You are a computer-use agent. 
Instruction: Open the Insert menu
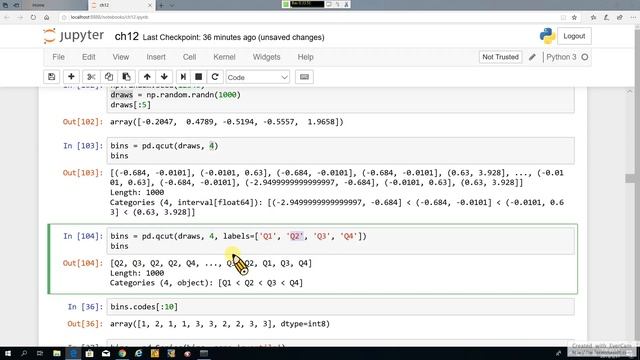[x=156, y=57]
